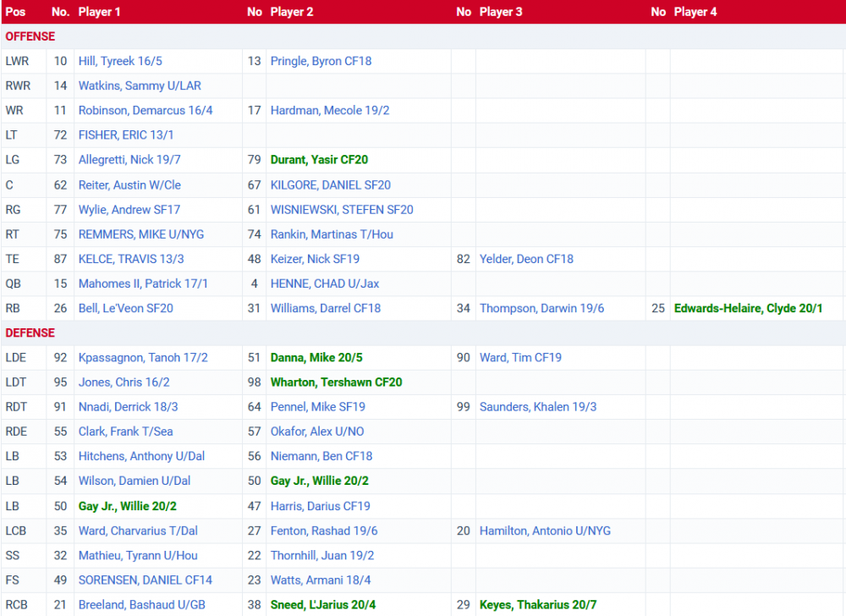The height and width of the screenshot is (616, 846).
Task: Select Robinson, Demarcus 16/4 link
Action: [x=146, y=111]
